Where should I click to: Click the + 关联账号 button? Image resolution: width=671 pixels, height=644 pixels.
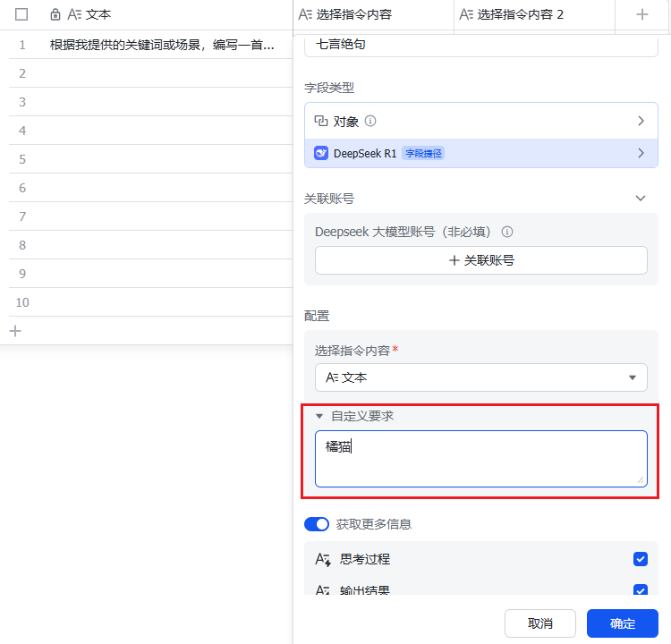(481, 260)
